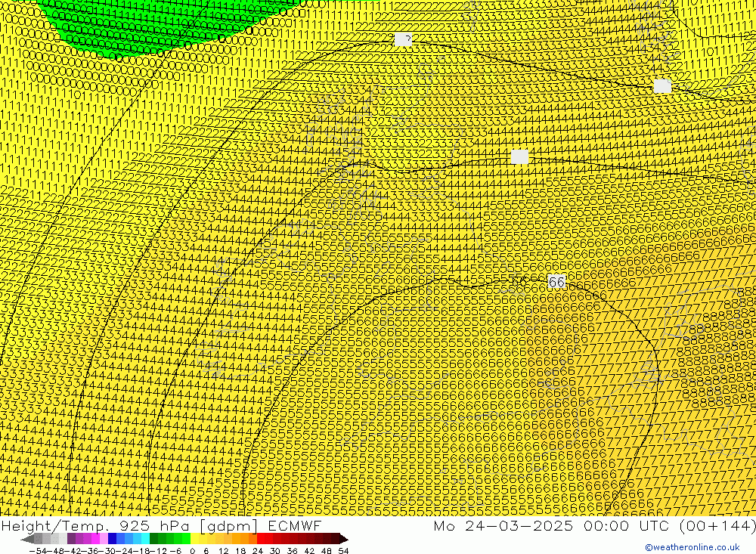Click the weatheronline.co.uk copyright link
This screenshot has height=554, width=756.
(692, 548)
